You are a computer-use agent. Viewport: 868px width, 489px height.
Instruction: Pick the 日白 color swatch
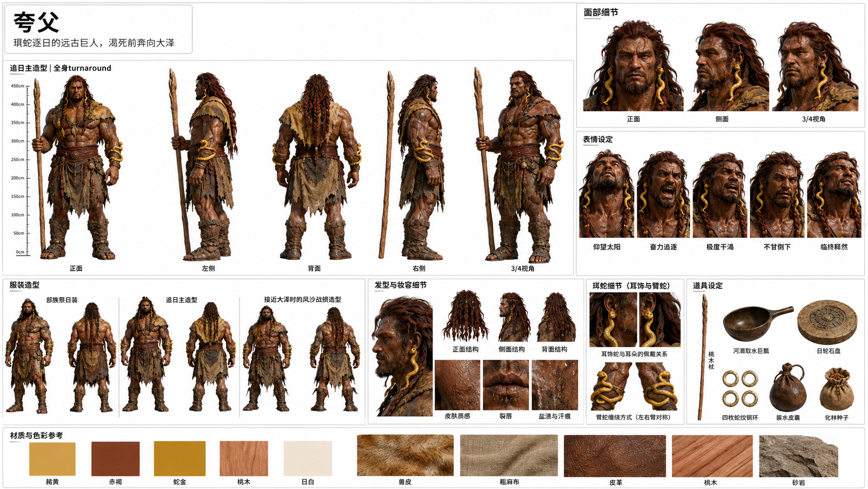pos(308,458)
